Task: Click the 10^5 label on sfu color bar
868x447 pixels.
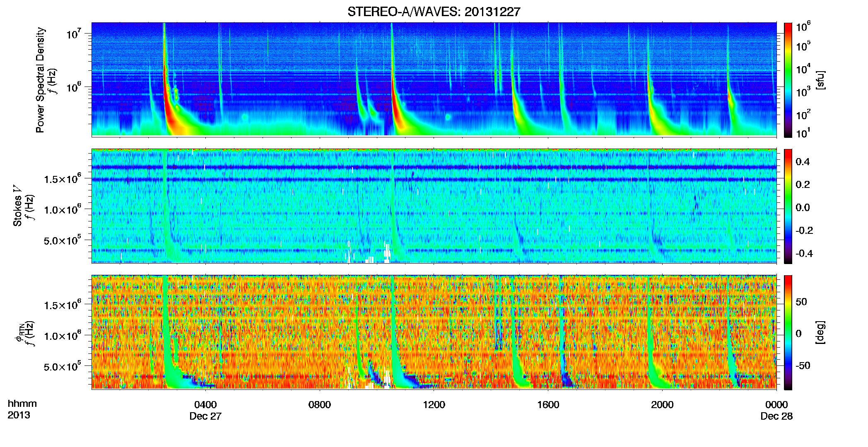Action: click(x=803, y=46)
